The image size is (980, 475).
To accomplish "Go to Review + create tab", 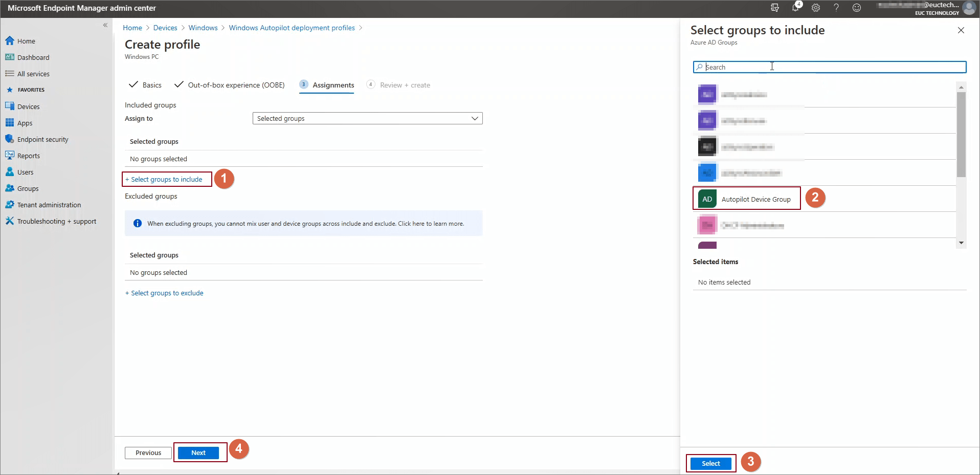I will point(398,85).
